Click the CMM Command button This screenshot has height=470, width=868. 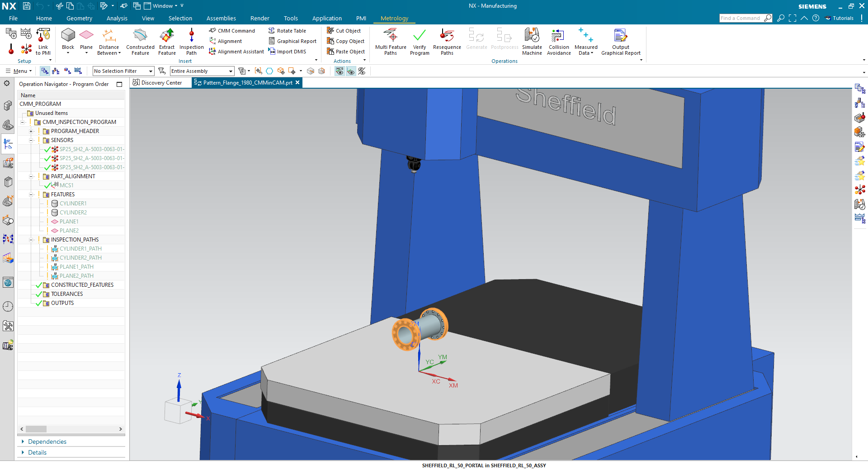point(232,30)
